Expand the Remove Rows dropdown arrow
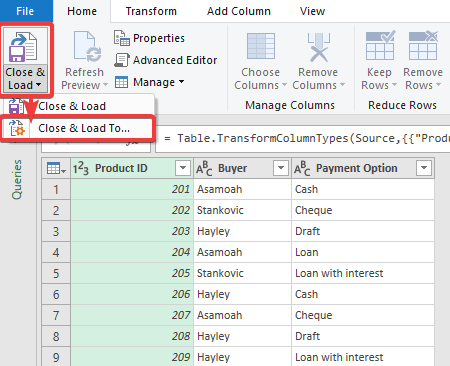The width and height of the screenshot is (450, 366). click(x=438, y=85)
